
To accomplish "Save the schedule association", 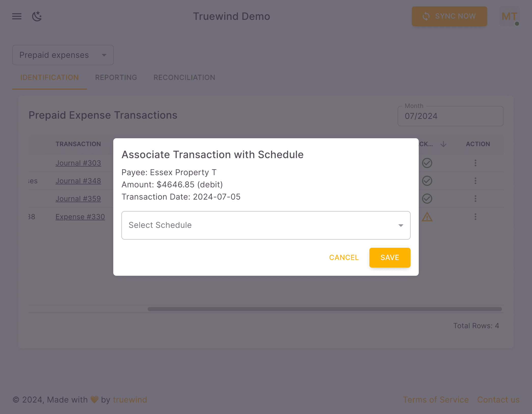I will [390, 257].
